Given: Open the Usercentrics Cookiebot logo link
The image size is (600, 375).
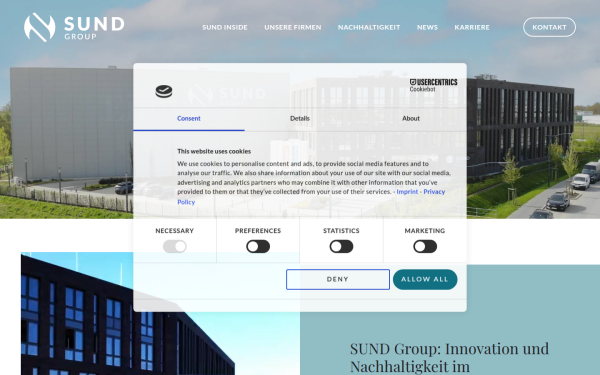Looking at the screenshot, I should click(x=433, y=85).
